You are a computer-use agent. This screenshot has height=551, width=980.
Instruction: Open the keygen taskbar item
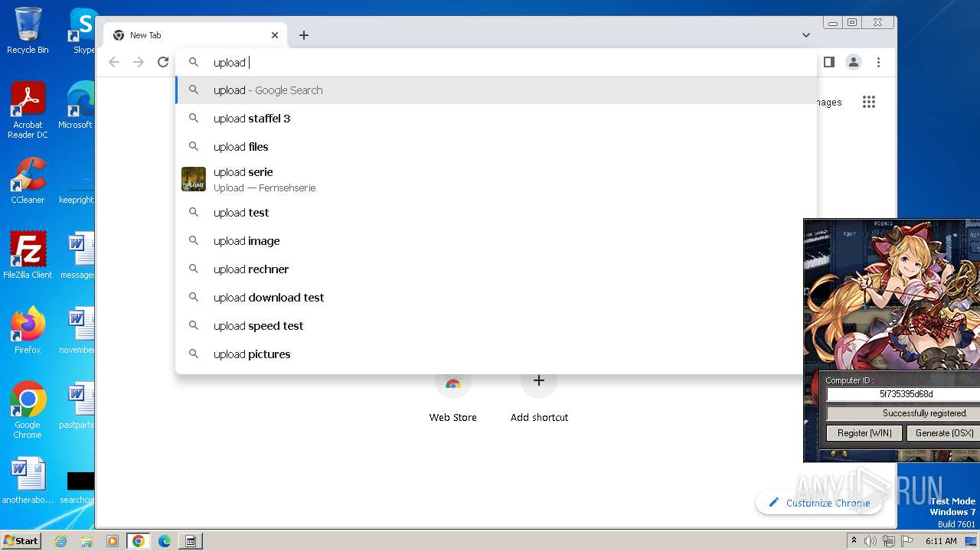[191, 541]
